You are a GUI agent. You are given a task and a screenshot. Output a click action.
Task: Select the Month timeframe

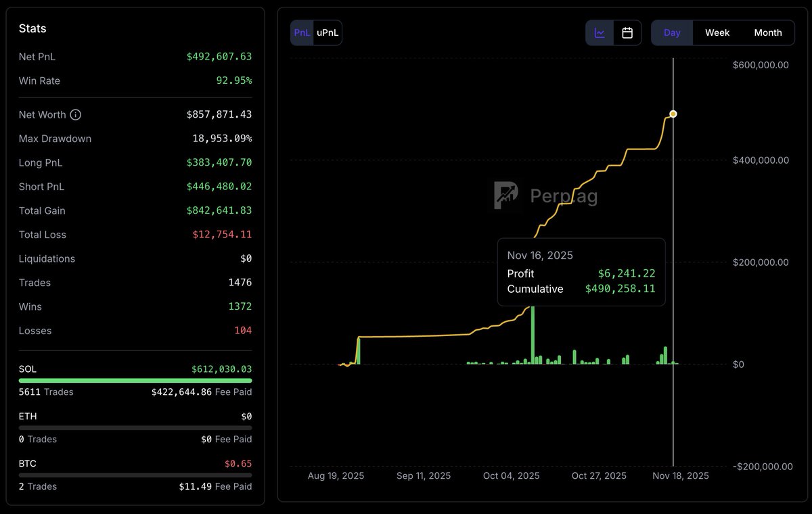click(x=768, y=32)
